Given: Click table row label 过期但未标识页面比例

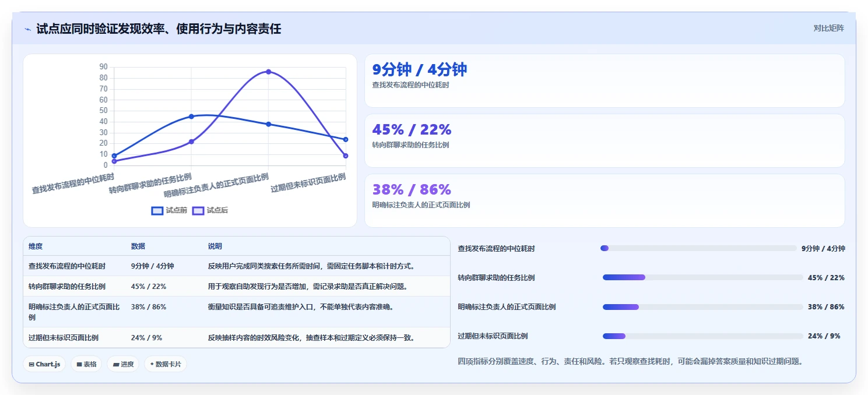Looking at the screenshot, I should click(64, 338).
